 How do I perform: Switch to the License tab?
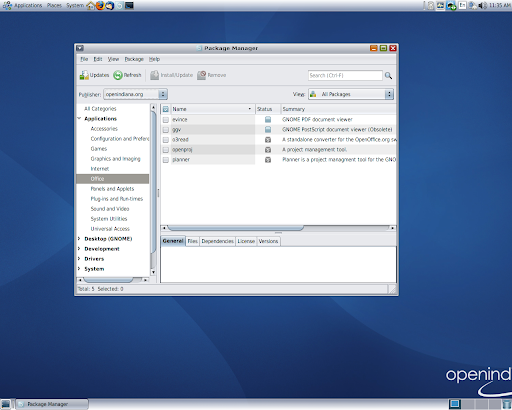tap(246, 241)
